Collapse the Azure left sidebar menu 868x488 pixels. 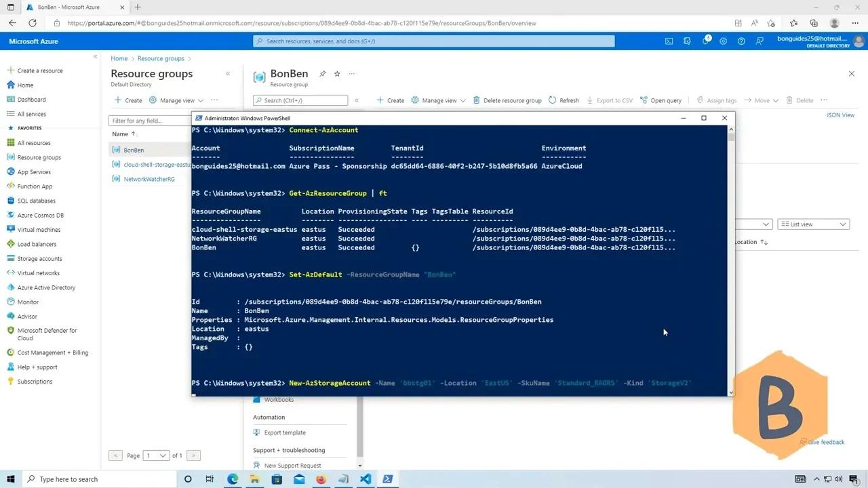[95, 57]
